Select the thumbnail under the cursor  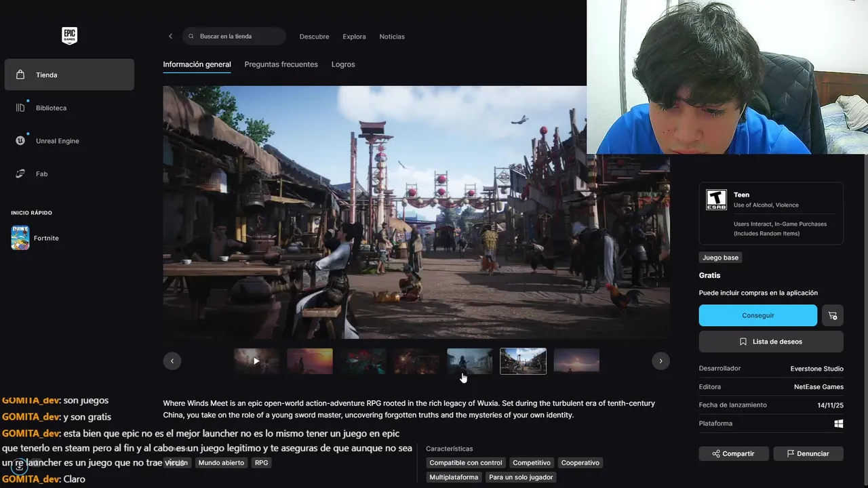tap(470, 361)
